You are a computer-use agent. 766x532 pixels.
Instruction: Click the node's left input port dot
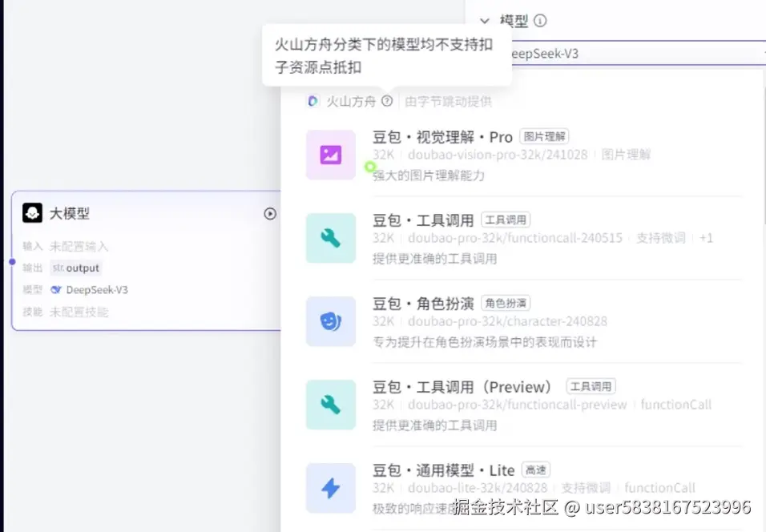tap(12, 262)
